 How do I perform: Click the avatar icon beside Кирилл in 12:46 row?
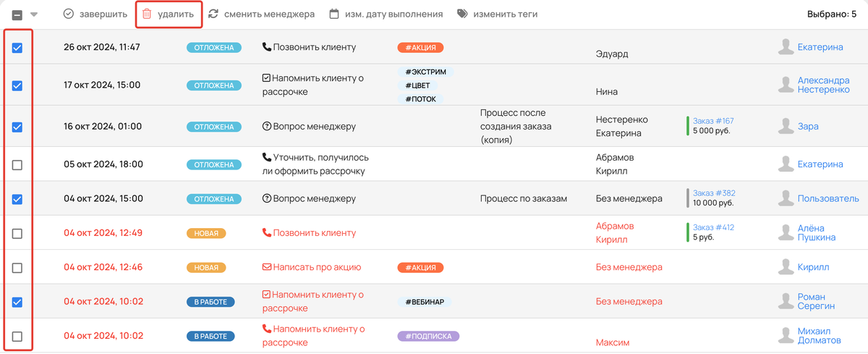click(x=786, y=267)
